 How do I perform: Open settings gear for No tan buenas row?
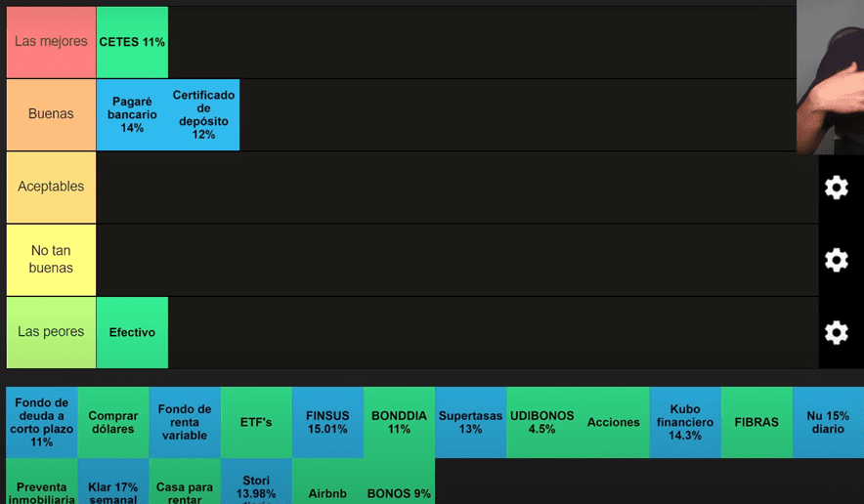pos(836,260)
